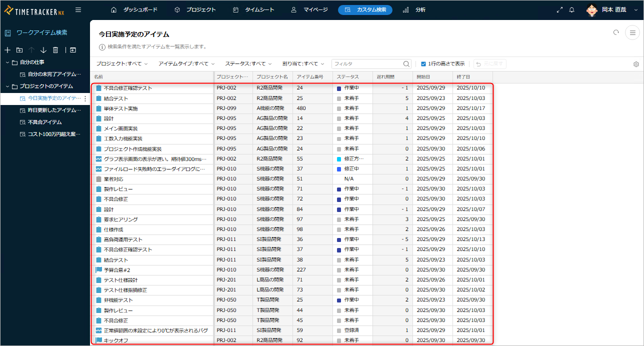This screenshot has width=644, height=346.
Task: Sort by the 遅れ期間 column header
Action: (385, 76)
